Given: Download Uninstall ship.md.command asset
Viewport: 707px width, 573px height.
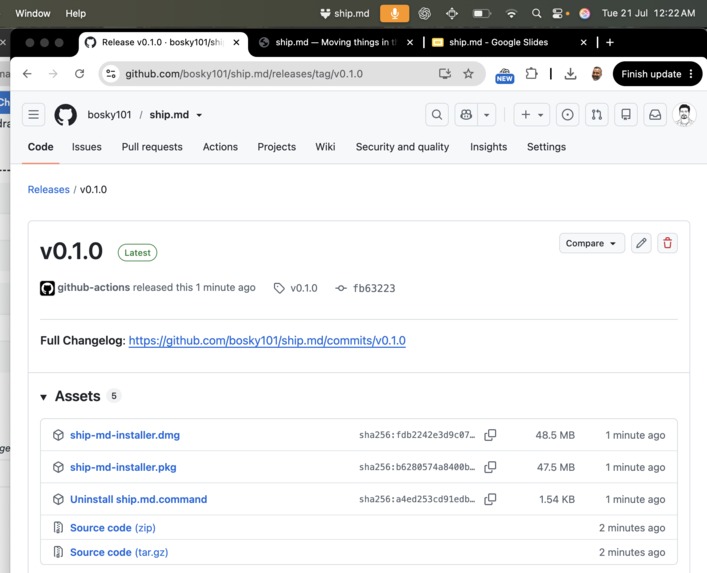Looking at the screenshot, I should pos(138,499).
